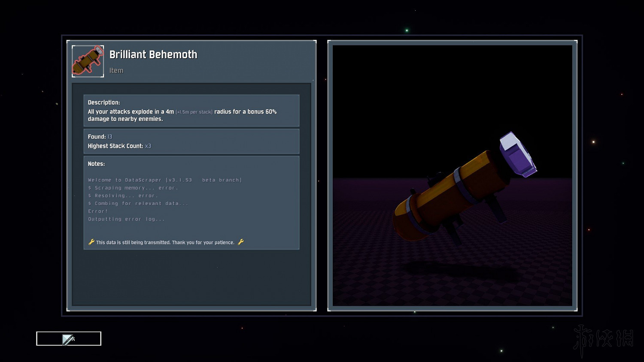Screen dimensions: 644x362
Task: Click the watermark logo in bottom-right corner
Action: 603,340
